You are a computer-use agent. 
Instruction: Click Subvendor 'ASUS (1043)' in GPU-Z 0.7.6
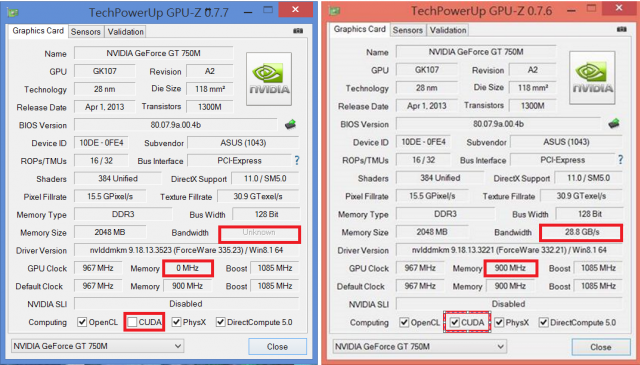(x=567, y=142)
